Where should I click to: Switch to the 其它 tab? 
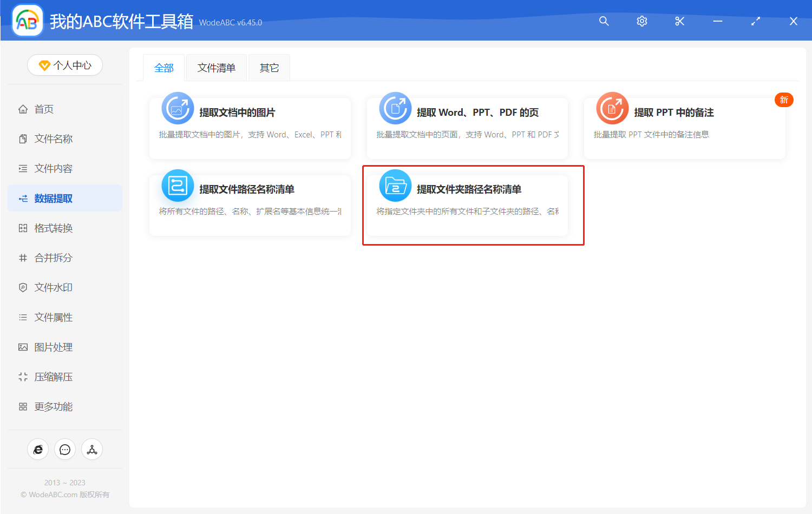[269, 67]
